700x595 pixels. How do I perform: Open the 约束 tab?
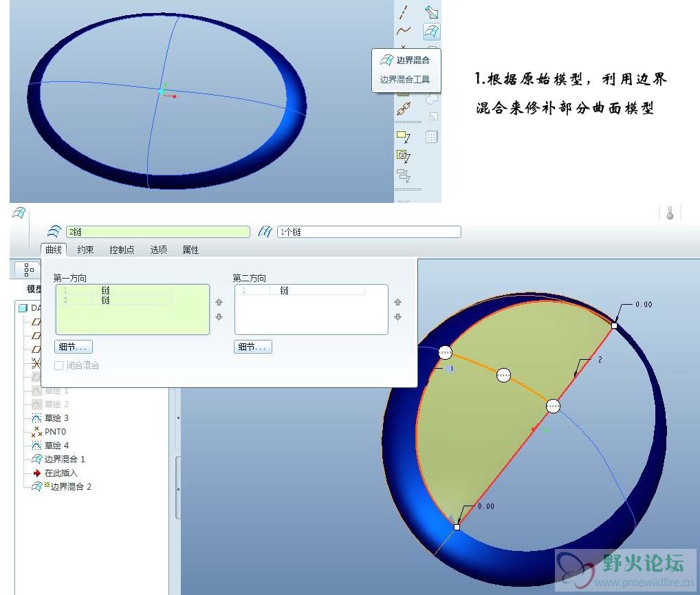pyautogui.click(x=85, y=250)
